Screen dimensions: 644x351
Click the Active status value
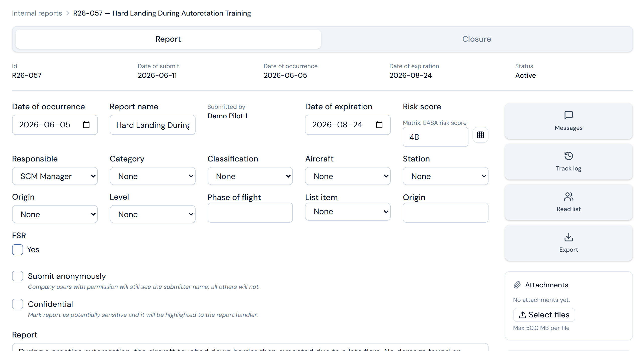(525, 75)
